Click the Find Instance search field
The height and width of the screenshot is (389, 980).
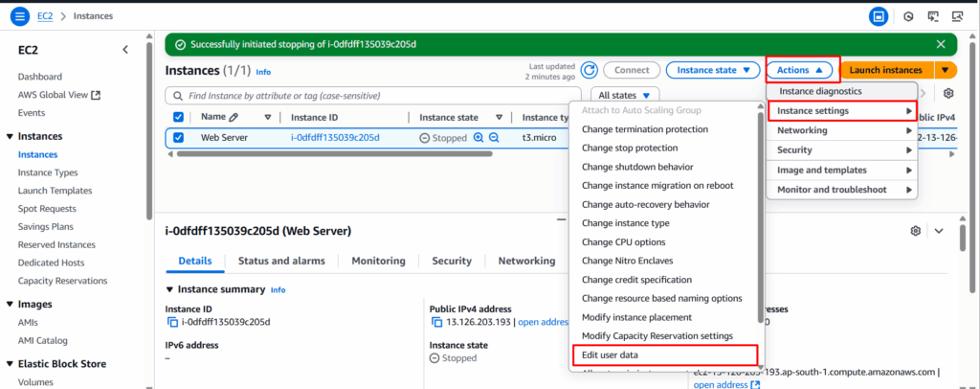[x=374, y=96]
